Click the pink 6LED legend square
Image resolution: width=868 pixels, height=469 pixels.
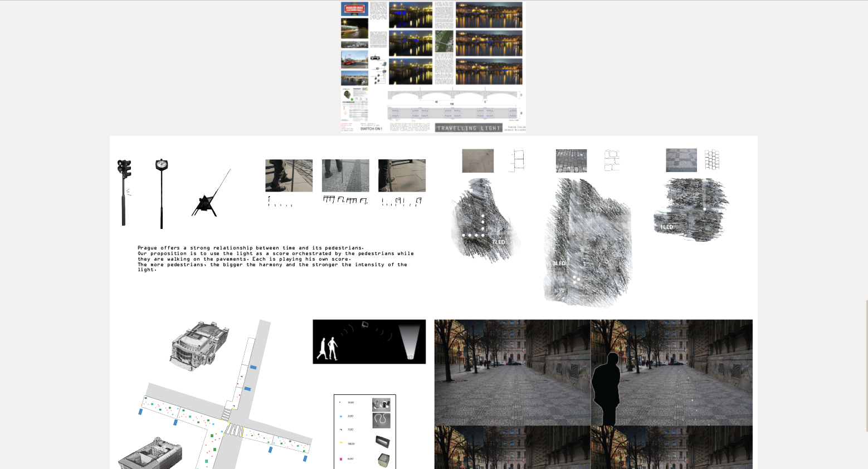pyautogui.click(x=341, y=459)
